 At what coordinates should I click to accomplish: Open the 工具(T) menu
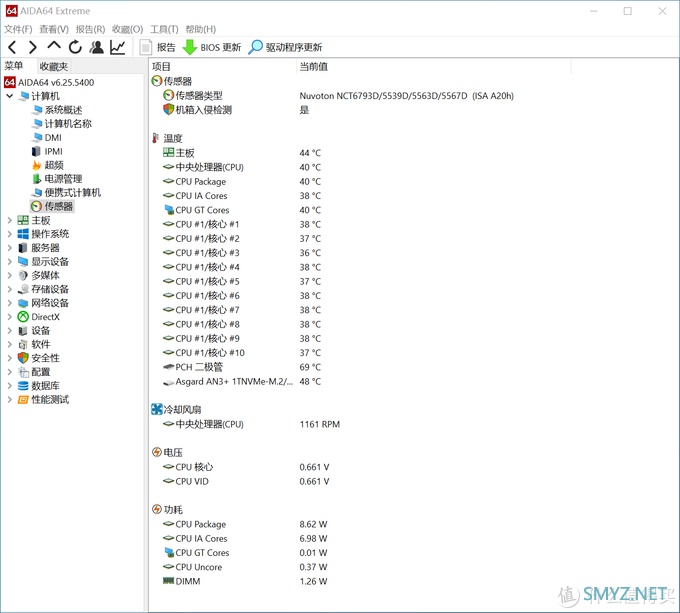tap(164, 29)
